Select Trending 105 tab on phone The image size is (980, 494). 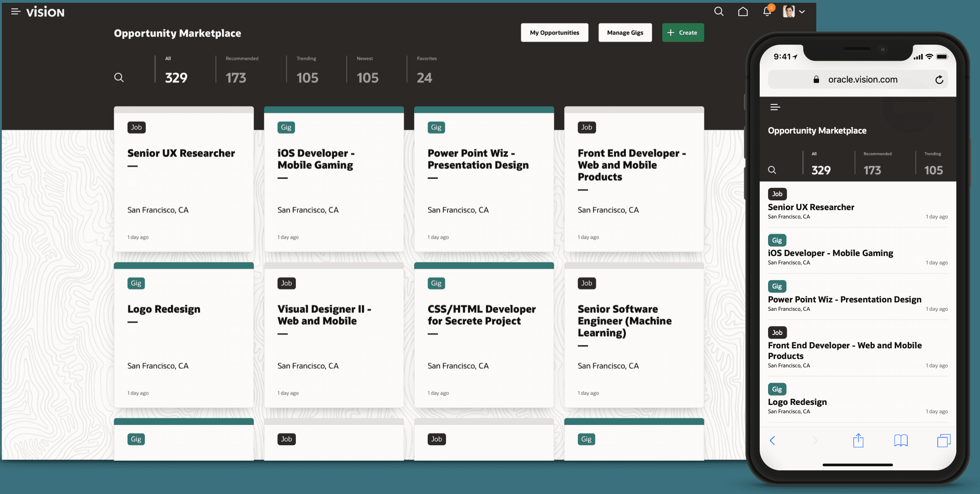pyautogui.click(x=933, y=164)
